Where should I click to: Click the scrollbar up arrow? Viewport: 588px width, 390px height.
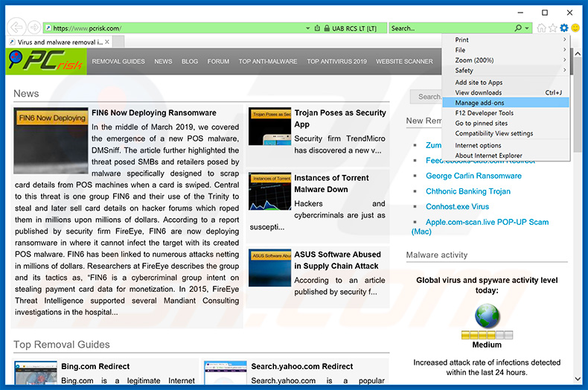point(578,54)
